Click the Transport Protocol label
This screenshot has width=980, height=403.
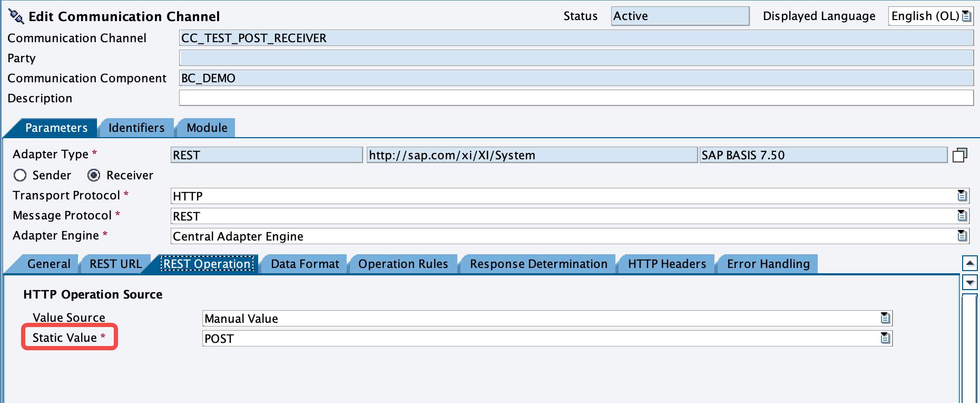66,195
